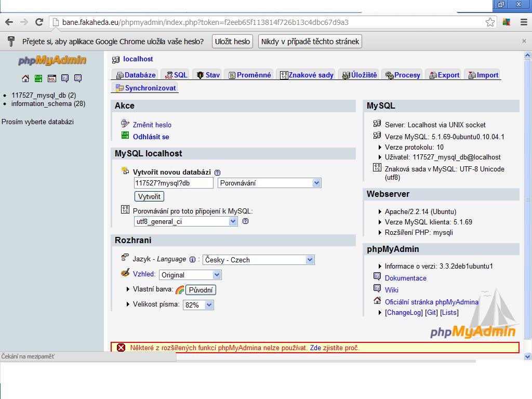Switch to the Databáze tab
Viewport: 532px width, 399px height.
point(136,75)
